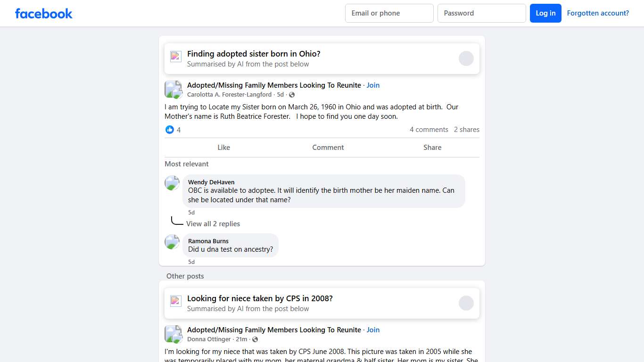Screen dimensions: 644x362
Task: Focus the Password input field
Action: 481,13
